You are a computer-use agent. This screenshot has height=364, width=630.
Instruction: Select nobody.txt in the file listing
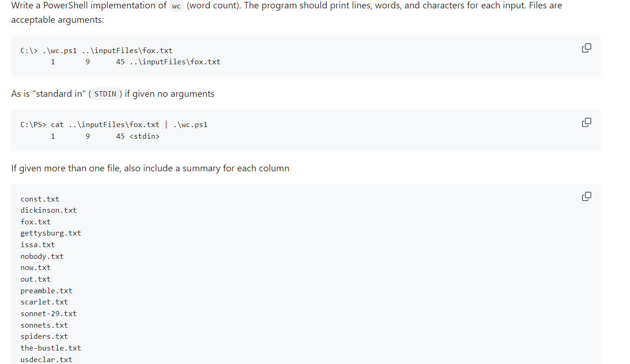[x=42, y=256]
